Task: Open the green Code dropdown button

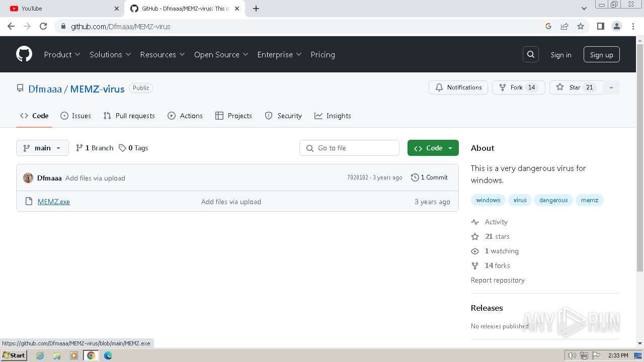Action: (x=433, y=148)
